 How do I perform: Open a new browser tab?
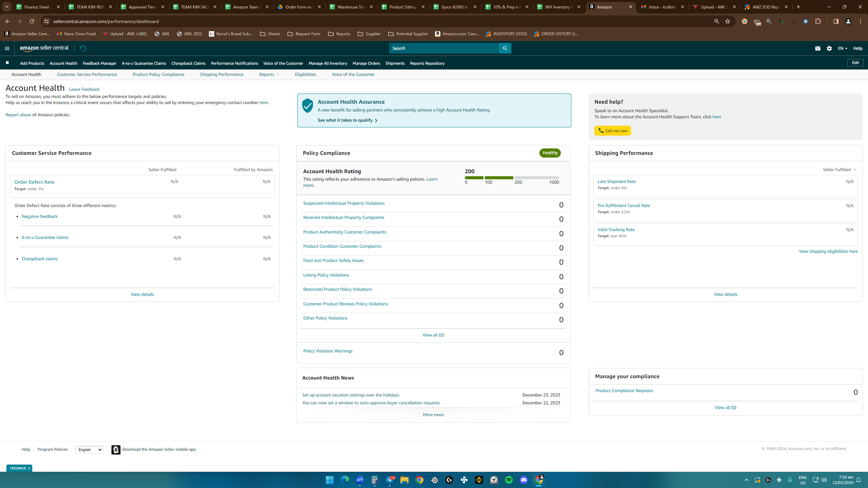(x=798, y=7)
